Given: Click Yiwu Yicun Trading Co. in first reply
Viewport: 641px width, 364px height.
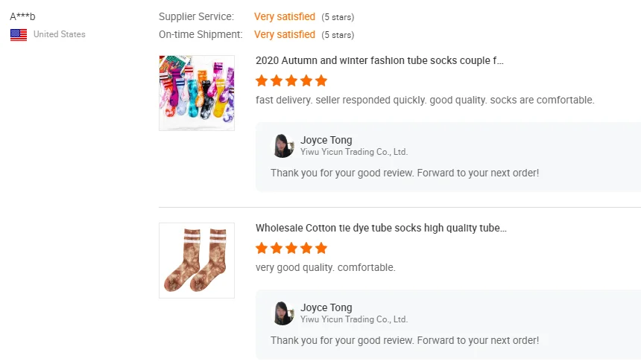Looking at the screenshot, I should point(354,152).
